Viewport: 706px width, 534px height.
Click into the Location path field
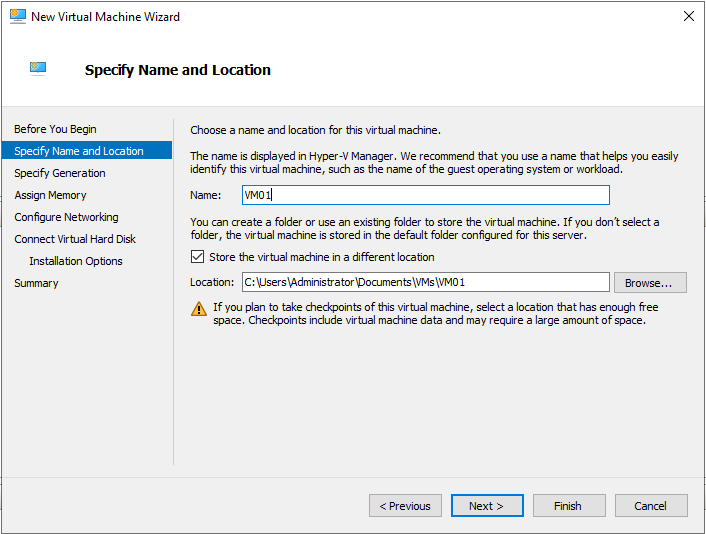pos(425,282)
